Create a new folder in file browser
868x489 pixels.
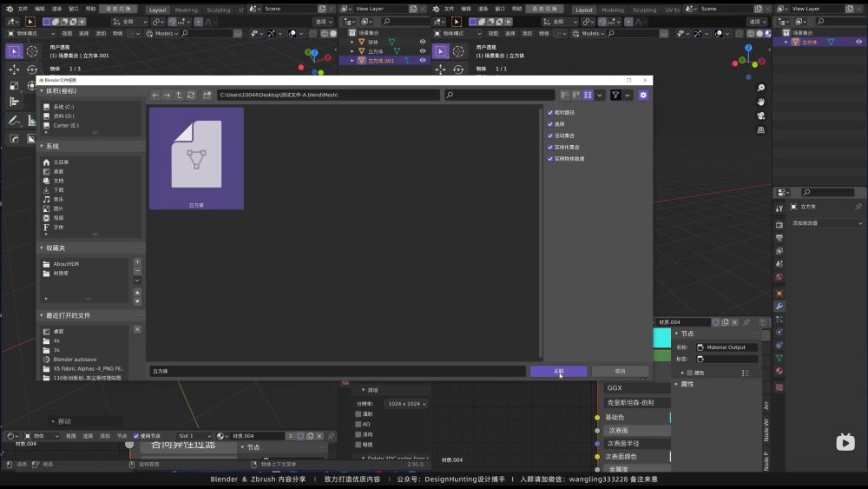pyautogui.click(x=207, y=96)
